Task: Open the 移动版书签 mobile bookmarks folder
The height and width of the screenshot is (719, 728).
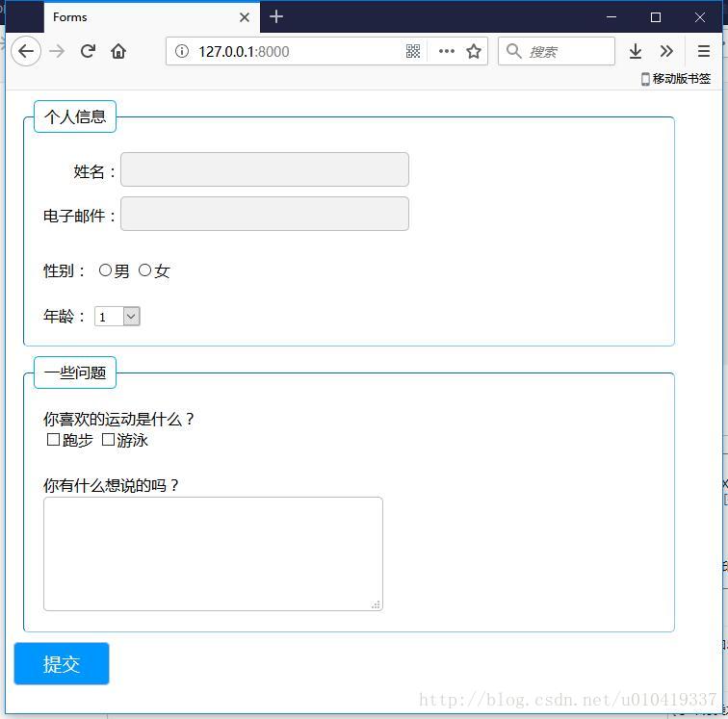Action: 676,78
